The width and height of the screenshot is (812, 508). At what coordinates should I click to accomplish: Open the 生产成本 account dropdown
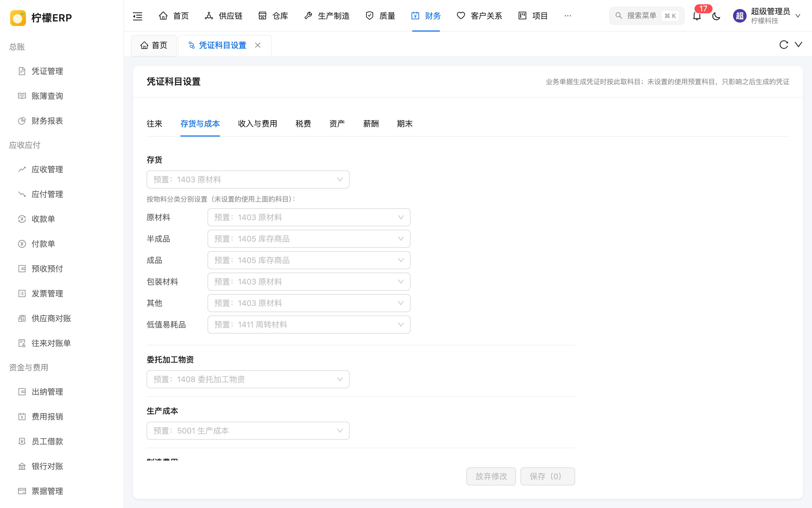pos(248,431)
